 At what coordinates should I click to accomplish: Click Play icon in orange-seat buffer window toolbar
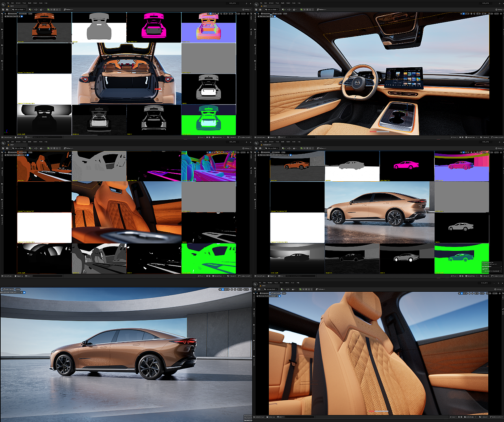coord(48,148)
